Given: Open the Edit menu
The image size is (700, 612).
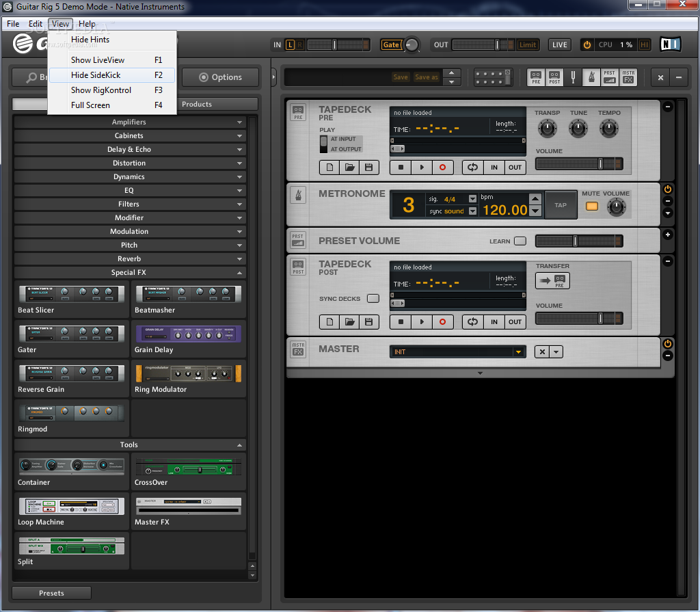Looking at the screenshot, I should [x=36, y=24].
